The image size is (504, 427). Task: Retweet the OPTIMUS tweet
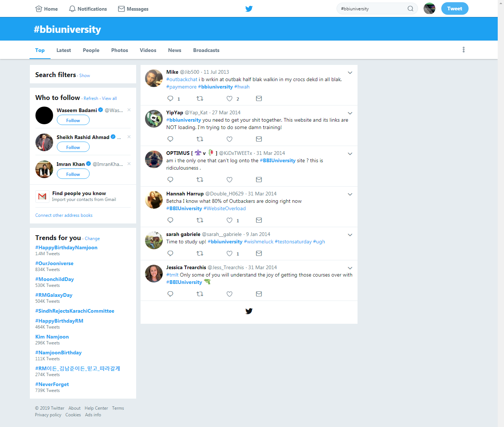click(x=200, y=180)
